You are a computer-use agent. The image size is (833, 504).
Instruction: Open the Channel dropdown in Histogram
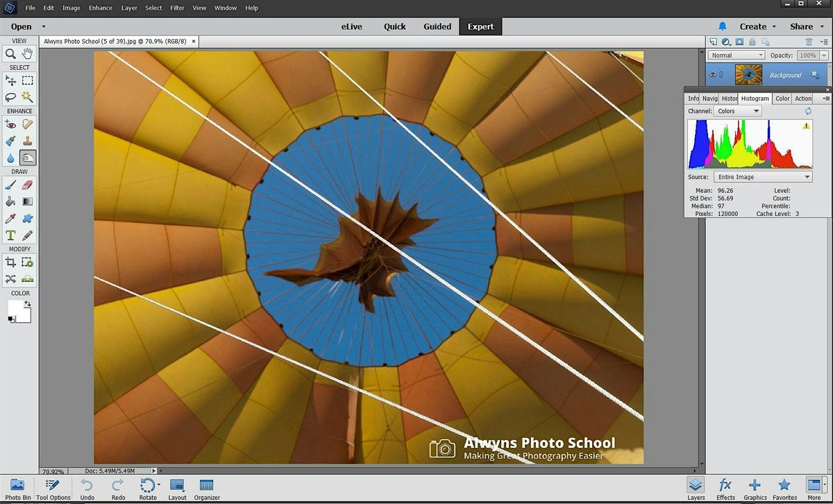(x=737, y=110)
